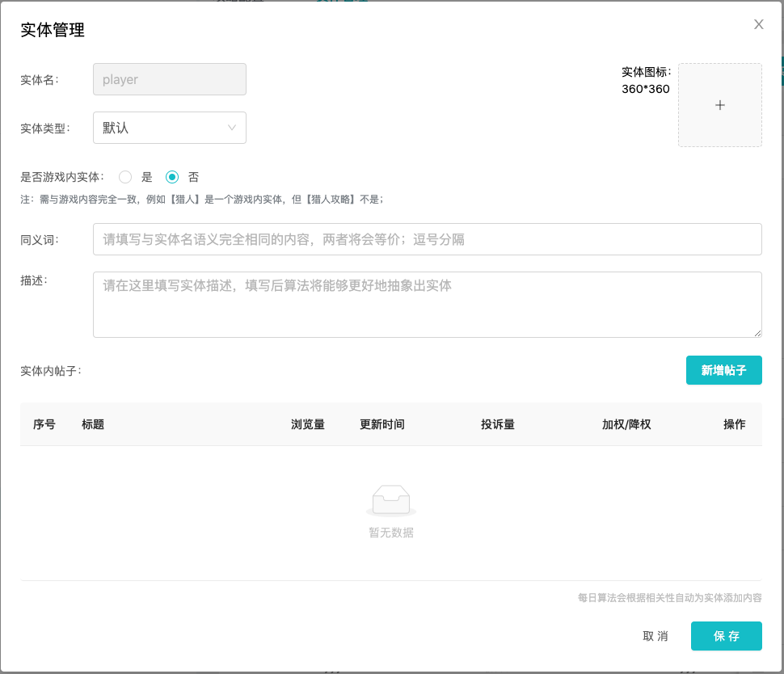This screenshot has height=674, width=784.
Task: Click the 实体名 field containing player
Action: 170,79
